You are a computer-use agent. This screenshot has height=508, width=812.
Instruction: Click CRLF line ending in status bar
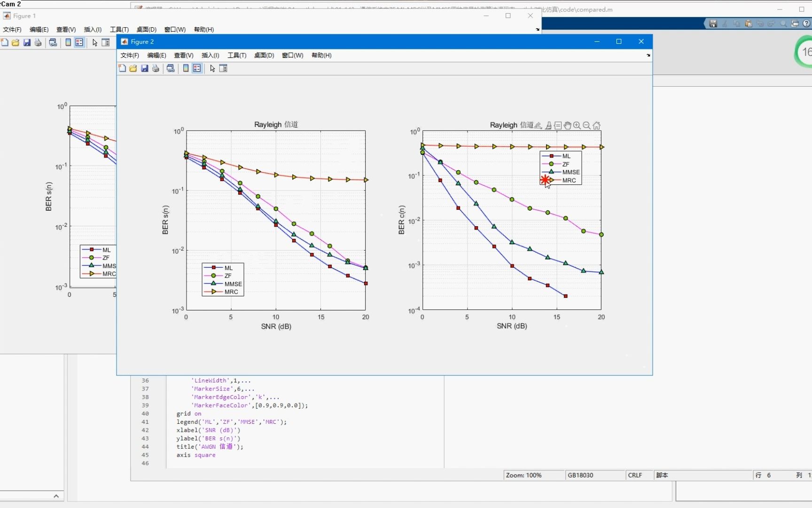point(635,475)
